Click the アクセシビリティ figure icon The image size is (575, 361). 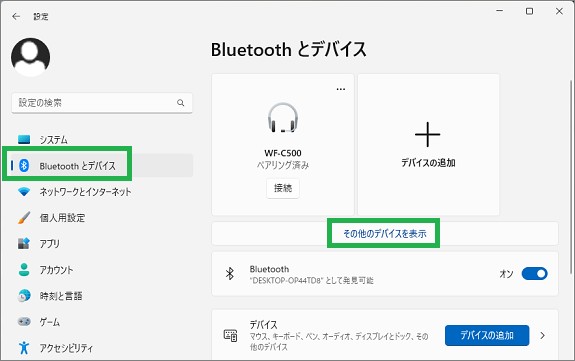click(24, 348)
